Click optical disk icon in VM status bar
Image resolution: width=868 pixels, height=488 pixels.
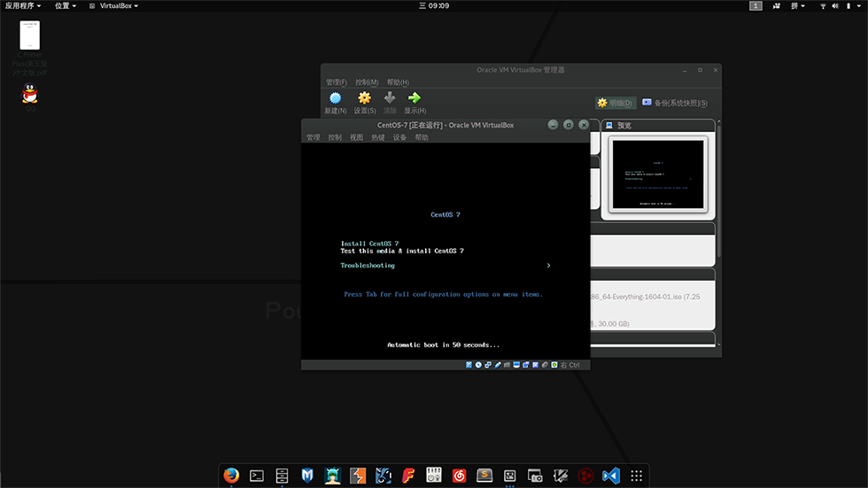click(x=478, y=365)
